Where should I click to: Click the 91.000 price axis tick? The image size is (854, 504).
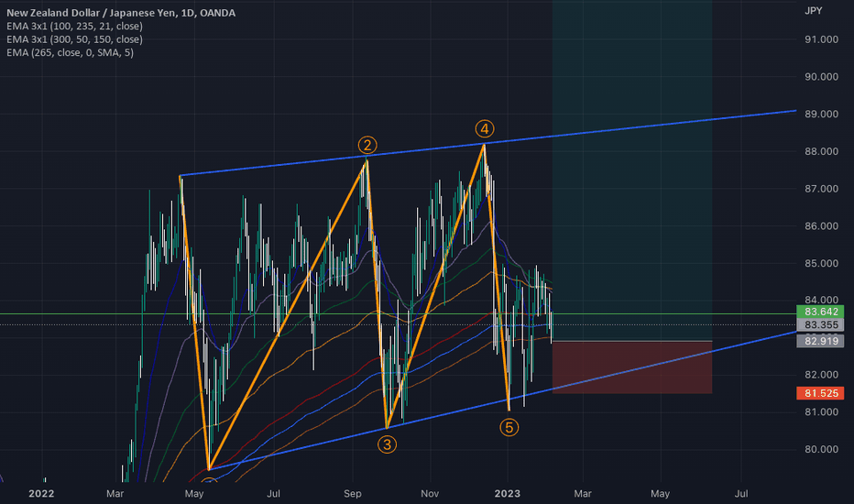821,39
